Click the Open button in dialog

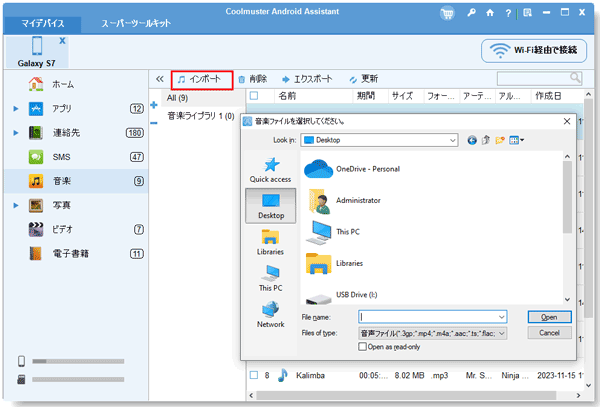click(x=549, y=317)
